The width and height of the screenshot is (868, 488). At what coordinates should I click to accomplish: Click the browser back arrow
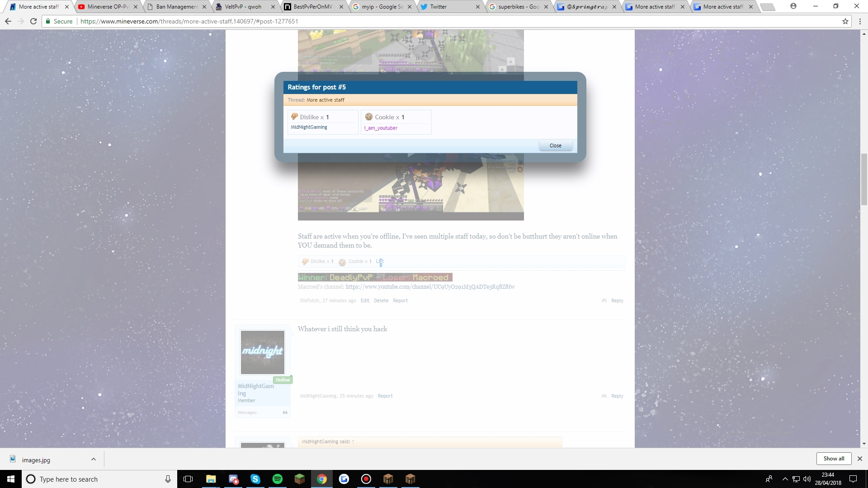coord(8,21)
